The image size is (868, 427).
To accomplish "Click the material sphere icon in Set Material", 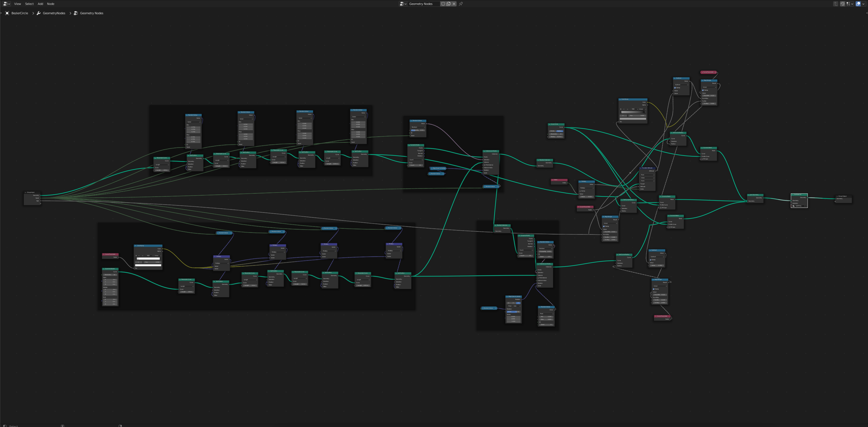I will click(x=794, y=206).
